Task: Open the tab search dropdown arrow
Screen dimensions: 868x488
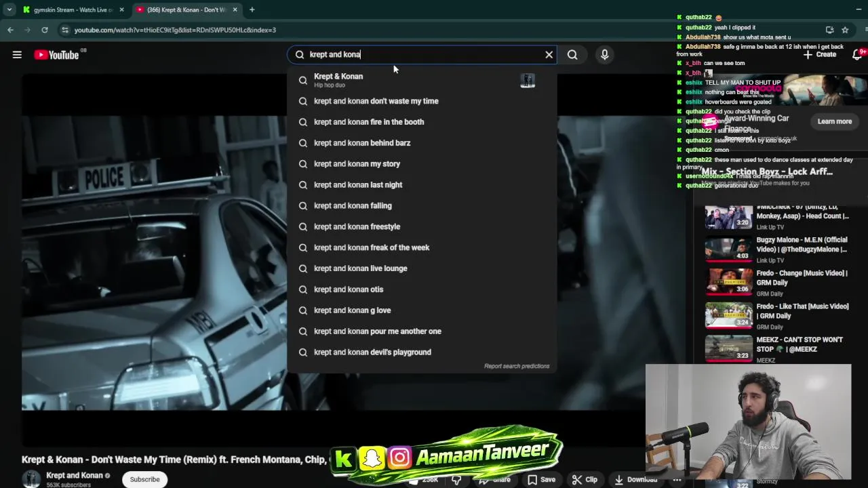Action: click(9, 9)
